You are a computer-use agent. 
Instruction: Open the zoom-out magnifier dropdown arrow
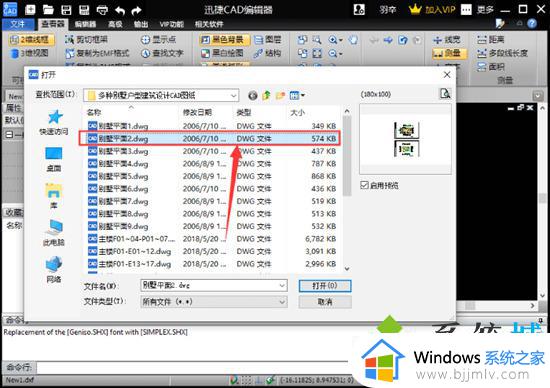click(x=341, y=54)
